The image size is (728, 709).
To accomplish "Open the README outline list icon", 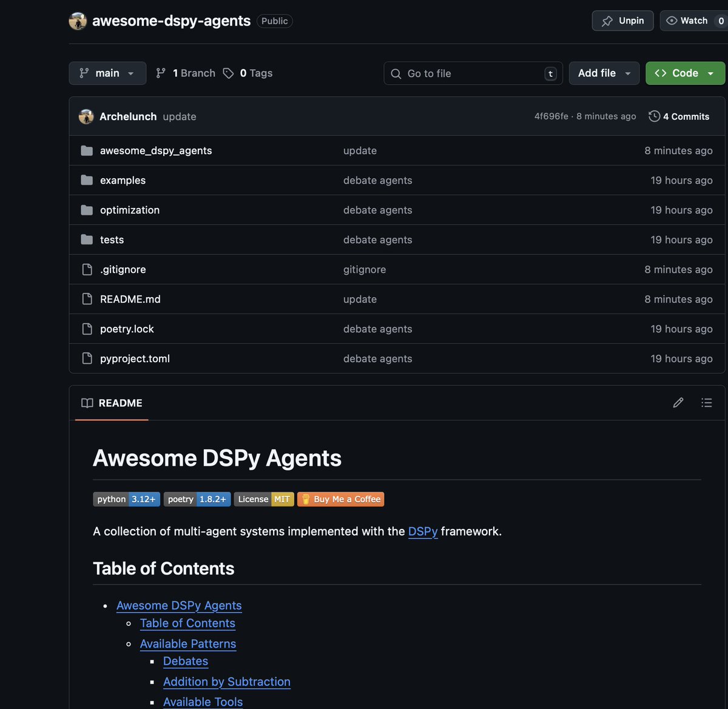I will (706, 403).
